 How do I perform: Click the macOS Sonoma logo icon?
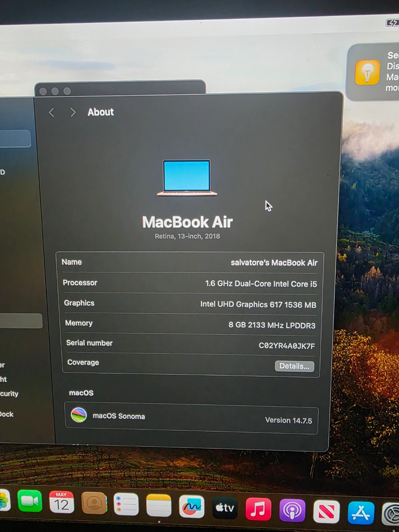79,415
